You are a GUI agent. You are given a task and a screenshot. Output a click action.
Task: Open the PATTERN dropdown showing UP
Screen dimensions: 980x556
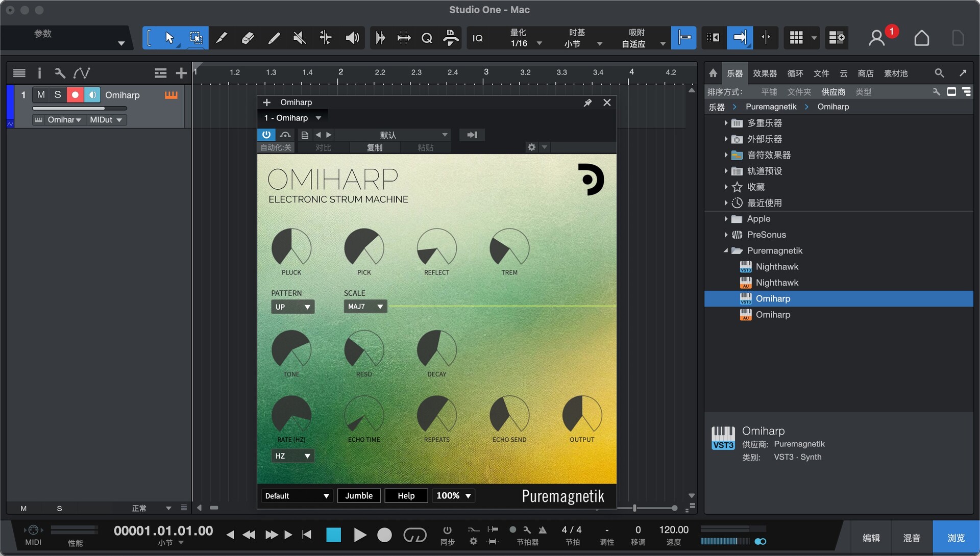point(292,307)
